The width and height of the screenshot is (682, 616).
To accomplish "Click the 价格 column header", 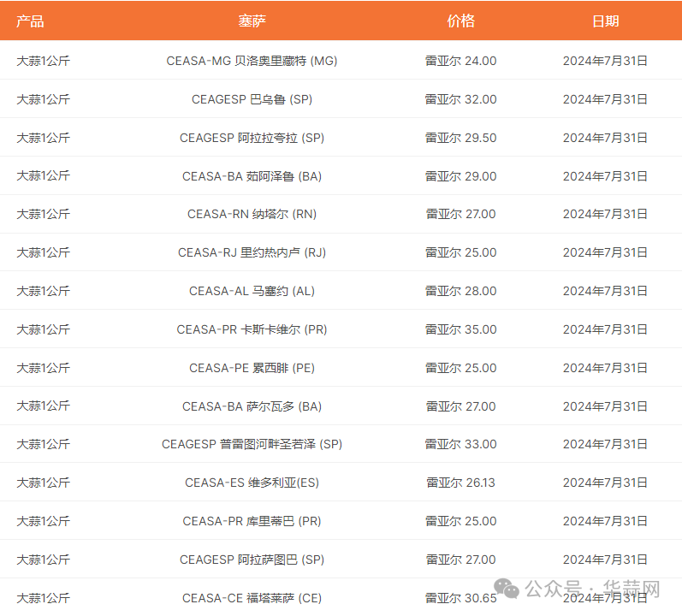I will pos(460,21).
